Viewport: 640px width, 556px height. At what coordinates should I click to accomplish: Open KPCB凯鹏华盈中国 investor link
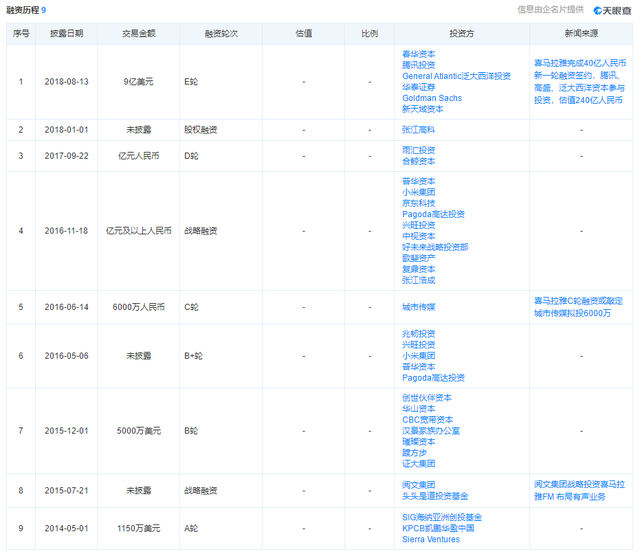tap(438, 529)
